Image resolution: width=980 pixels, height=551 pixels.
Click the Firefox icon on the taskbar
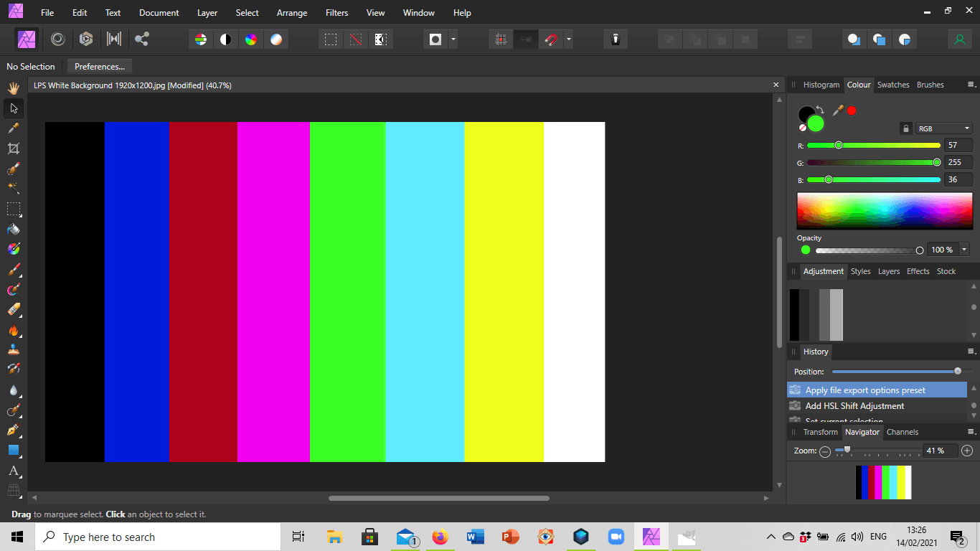click(x=440, y=537)
